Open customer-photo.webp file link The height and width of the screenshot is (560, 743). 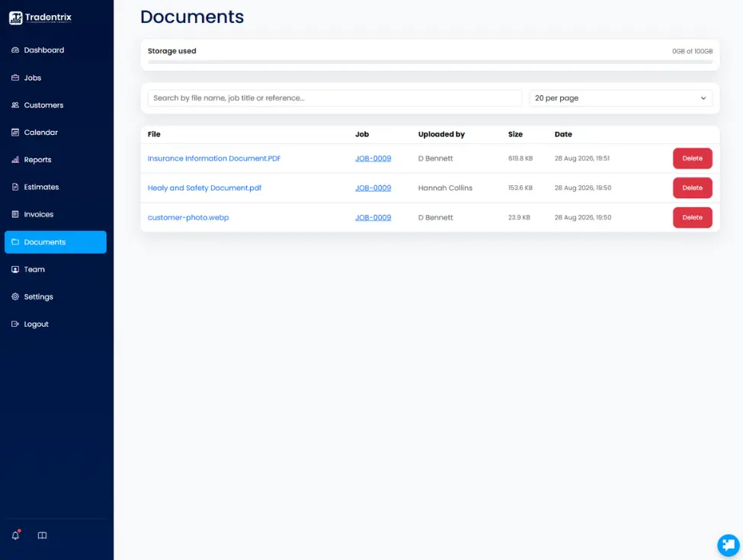188,217
